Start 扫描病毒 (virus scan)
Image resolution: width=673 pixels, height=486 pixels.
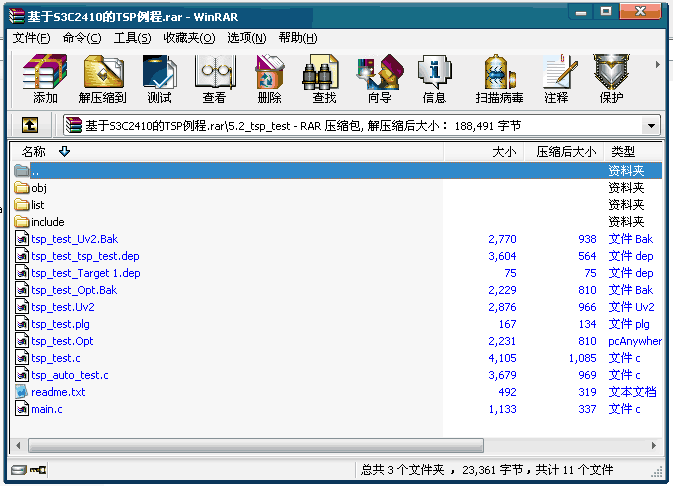click(x=499, y=79)
